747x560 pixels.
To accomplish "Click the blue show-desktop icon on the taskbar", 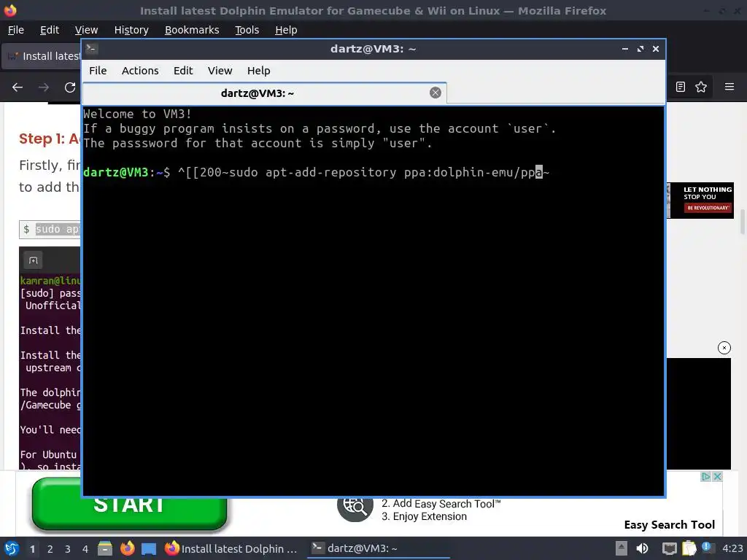I will 149,548.
